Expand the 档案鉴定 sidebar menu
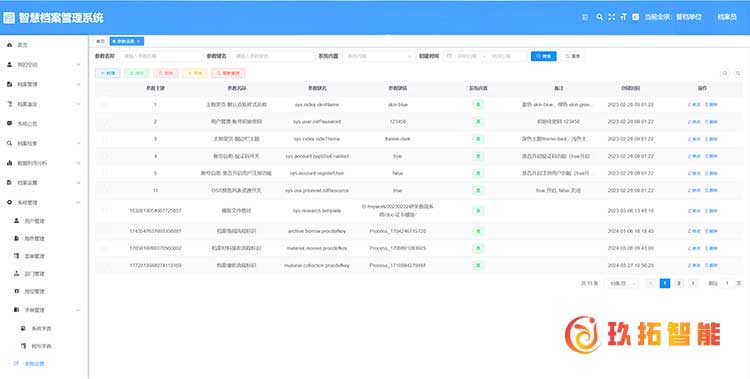The image size is (750, 379). pos(44,104)
